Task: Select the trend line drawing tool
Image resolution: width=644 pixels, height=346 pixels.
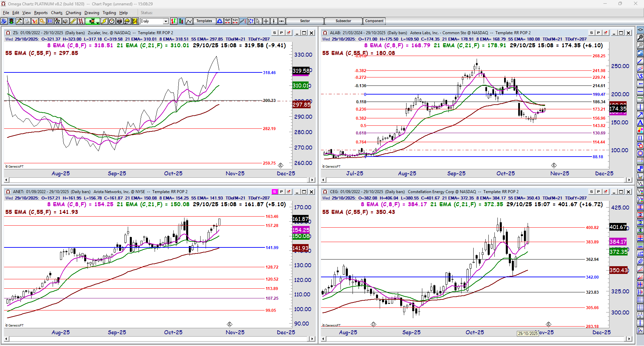Action: point(640,61)
